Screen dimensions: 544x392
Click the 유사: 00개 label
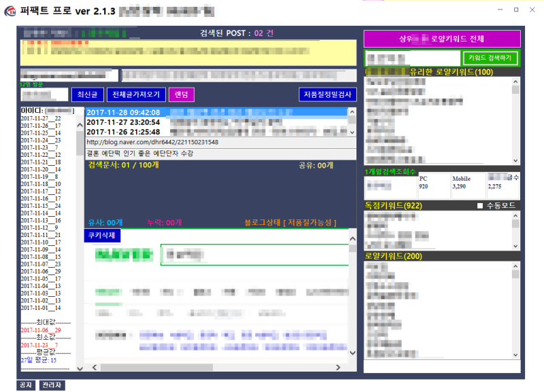click(x=105, y=223)
